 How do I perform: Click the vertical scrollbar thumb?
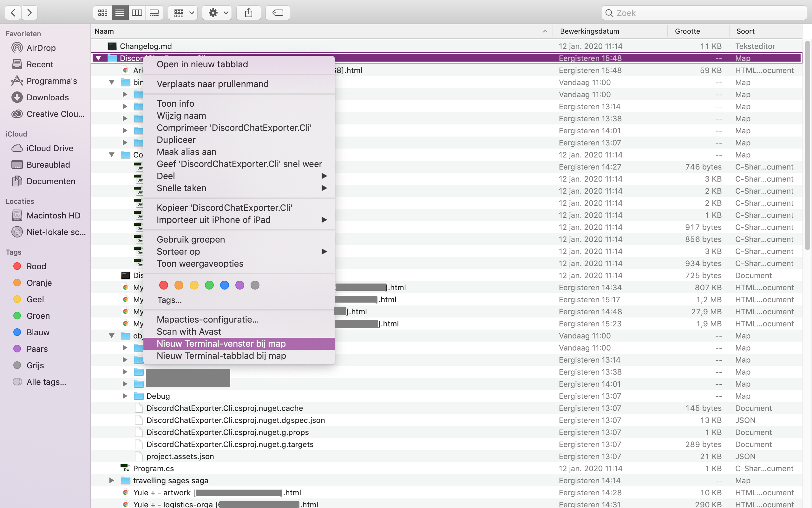click(x=807, y=145)
